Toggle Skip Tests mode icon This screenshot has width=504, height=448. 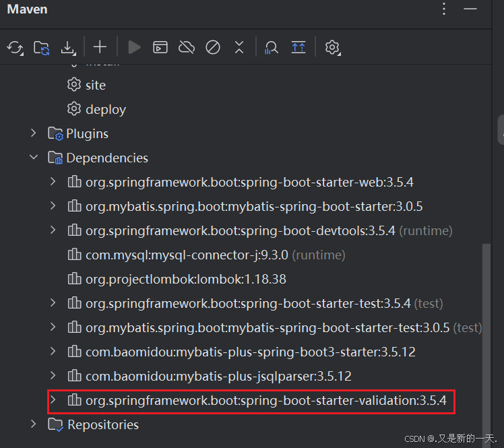pos(213,47)
